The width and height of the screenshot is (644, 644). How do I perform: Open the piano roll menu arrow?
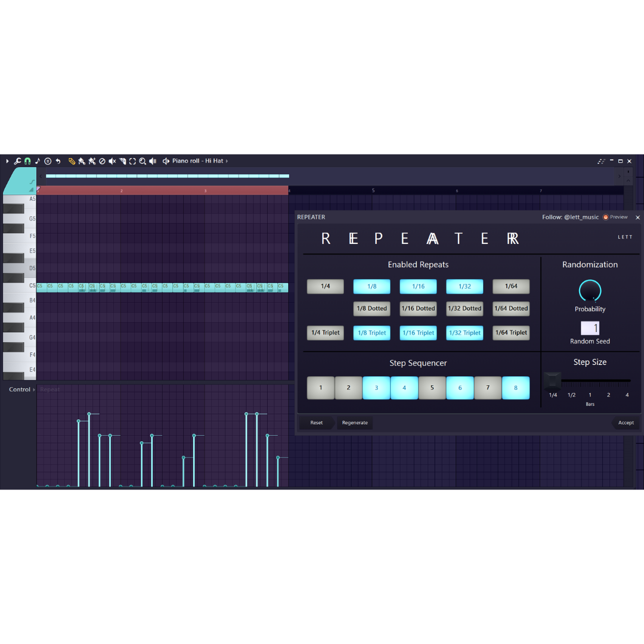(x=7, y=161)
